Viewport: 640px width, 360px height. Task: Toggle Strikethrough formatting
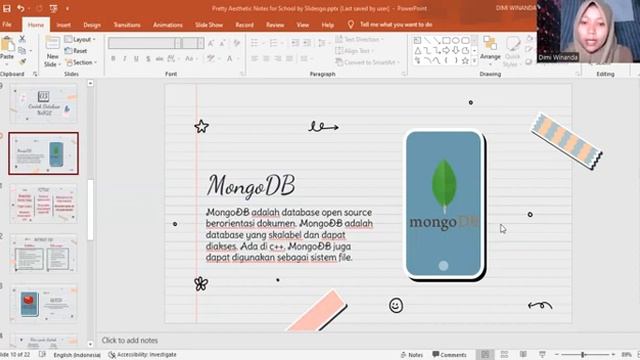160,59
